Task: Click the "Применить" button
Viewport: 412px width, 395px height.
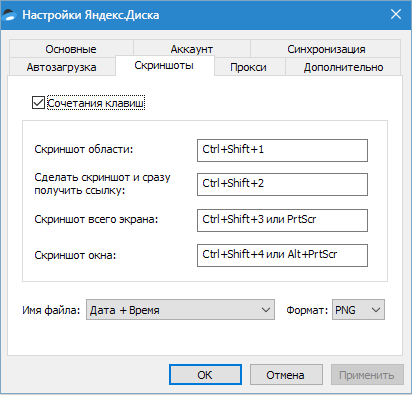Action: click(x=367, y=375)
